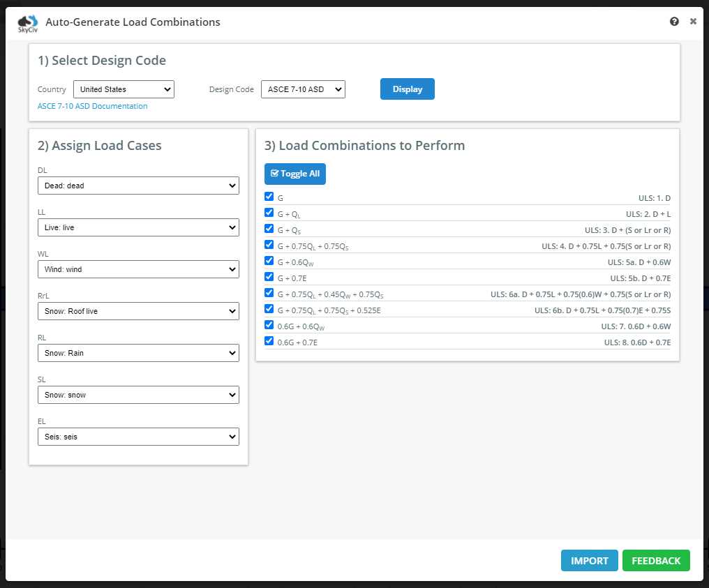
Task: Open ASCE 7-10 ASD Documentation link
Action: click(x=92, y=106)
